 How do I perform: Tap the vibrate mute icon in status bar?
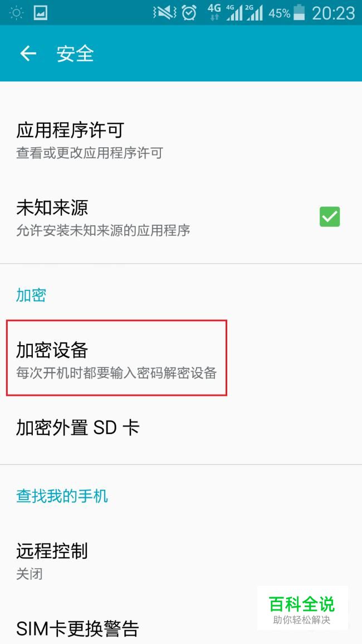tap(164, 13)
